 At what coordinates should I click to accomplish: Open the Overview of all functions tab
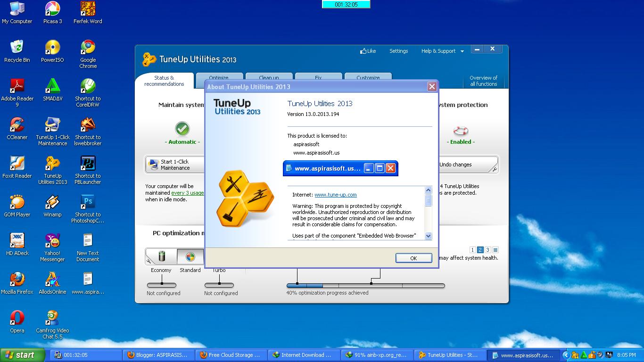point(483,81)
